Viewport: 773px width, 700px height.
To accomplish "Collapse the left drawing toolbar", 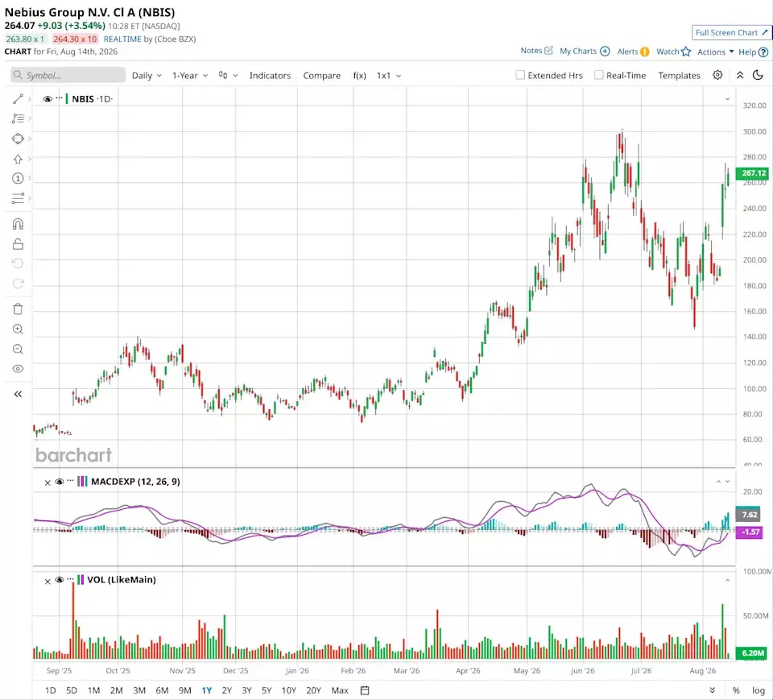I will pyautogui.click(x=18, y=394).
